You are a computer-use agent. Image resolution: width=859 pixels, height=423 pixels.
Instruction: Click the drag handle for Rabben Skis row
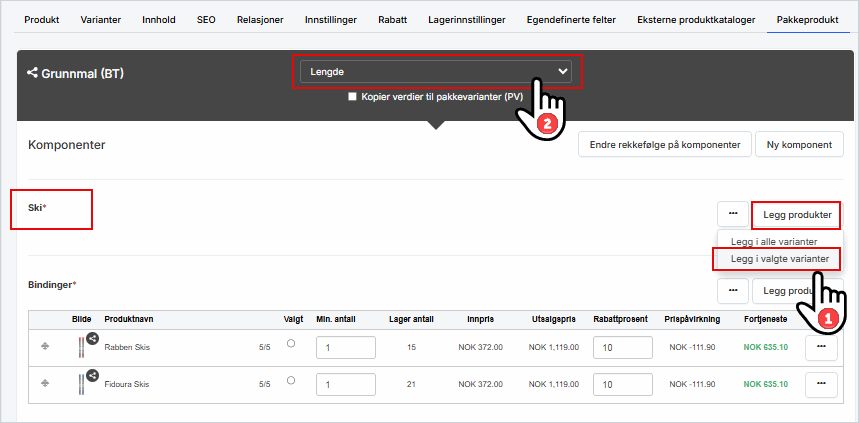tap(44, 347)
